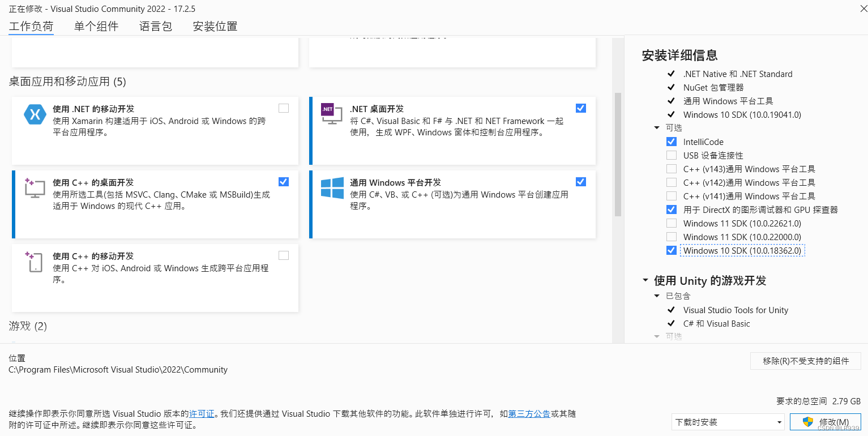868x436 pixels.
Task: Collapse the 使用 Unity 的游戏开发 section
Action: pyautogui.click(x=645, y=280)
